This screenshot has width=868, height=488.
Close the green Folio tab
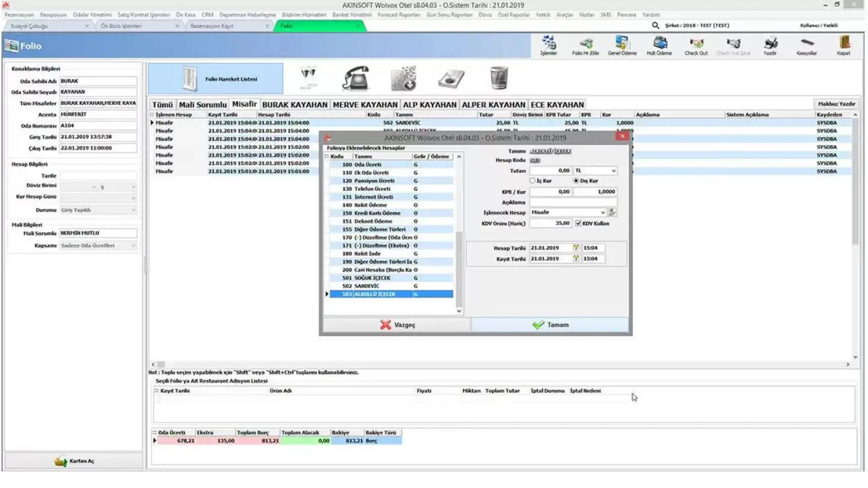357,26
